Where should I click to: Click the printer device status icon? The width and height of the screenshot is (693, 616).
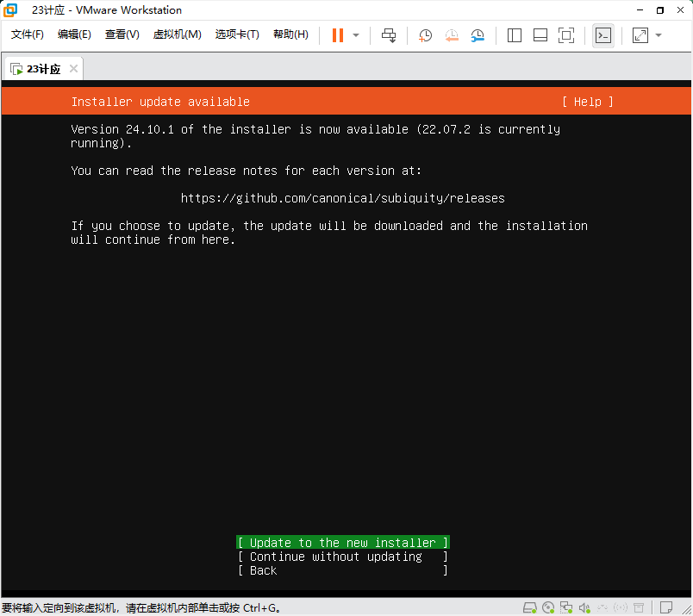pyautogui.click(x=639, y=607)
